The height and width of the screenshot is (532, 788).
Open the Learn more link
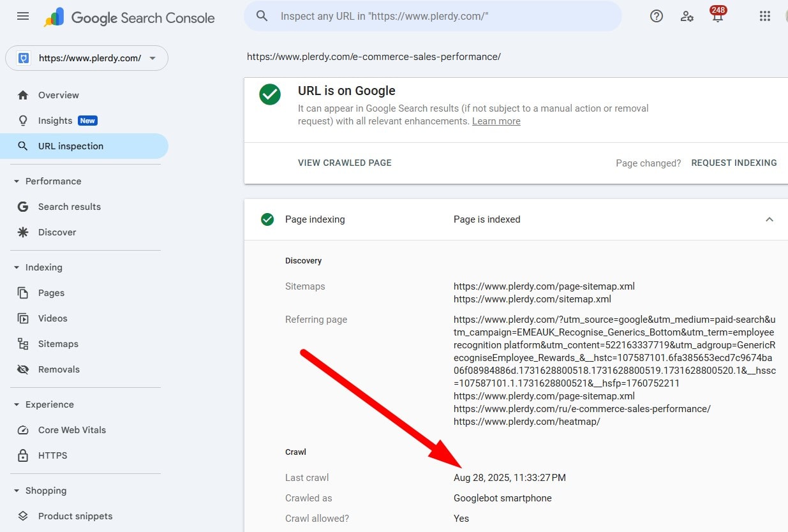(496, 121)
